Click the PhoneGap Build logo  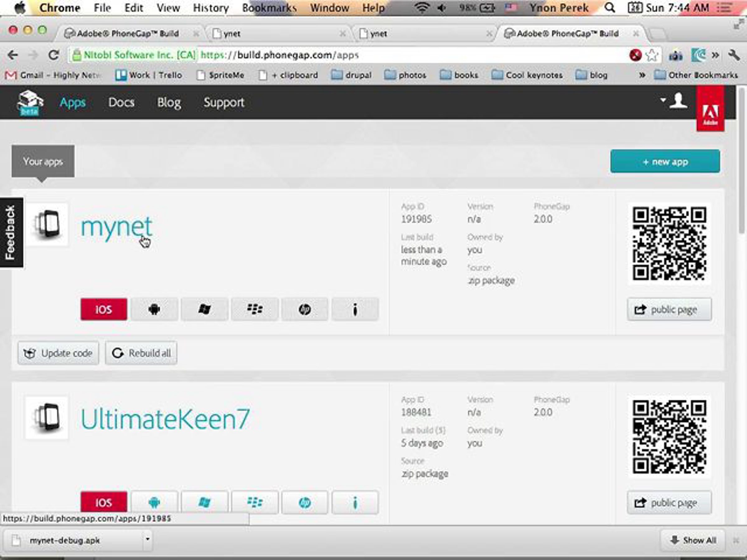point(30,103)
